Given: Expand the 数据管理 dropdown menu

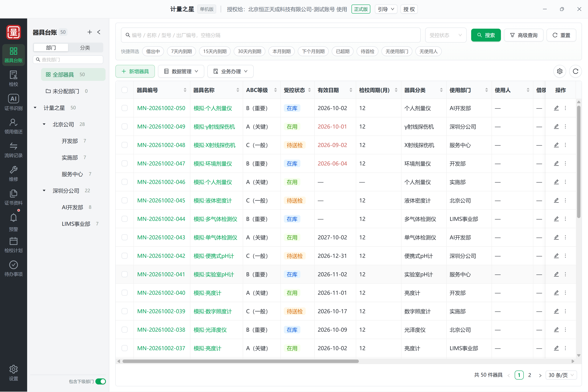Looking at the screenshot, I should (181, 71).
